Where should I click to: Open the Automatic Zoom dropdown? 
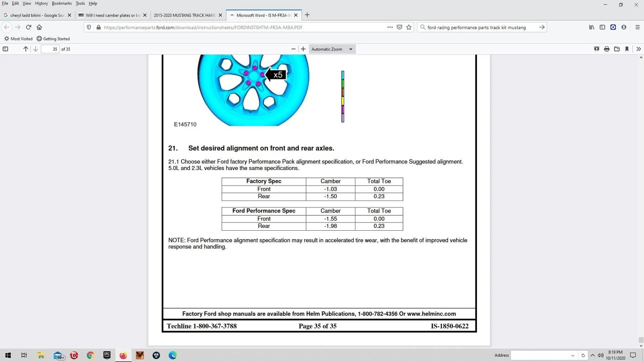pyautogui.click(x=332, y=49)
